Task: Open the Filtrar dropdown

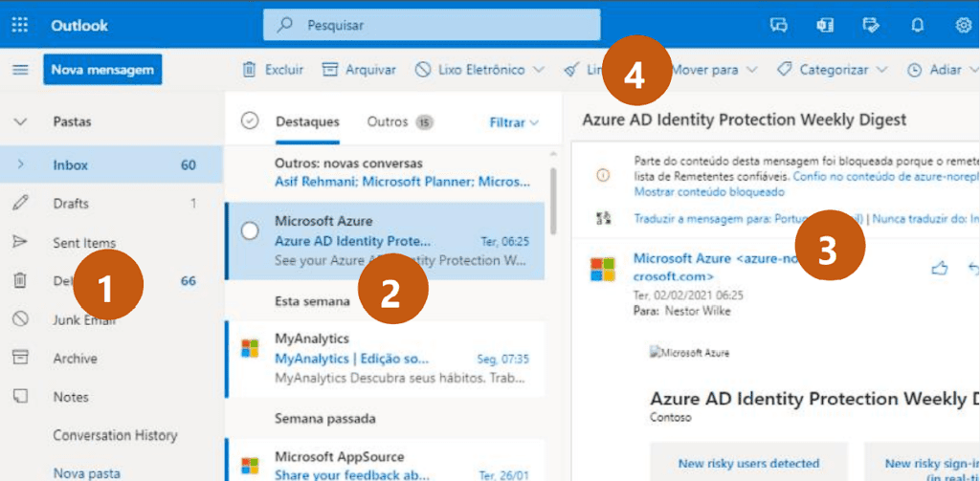Action: pos(514,122)
